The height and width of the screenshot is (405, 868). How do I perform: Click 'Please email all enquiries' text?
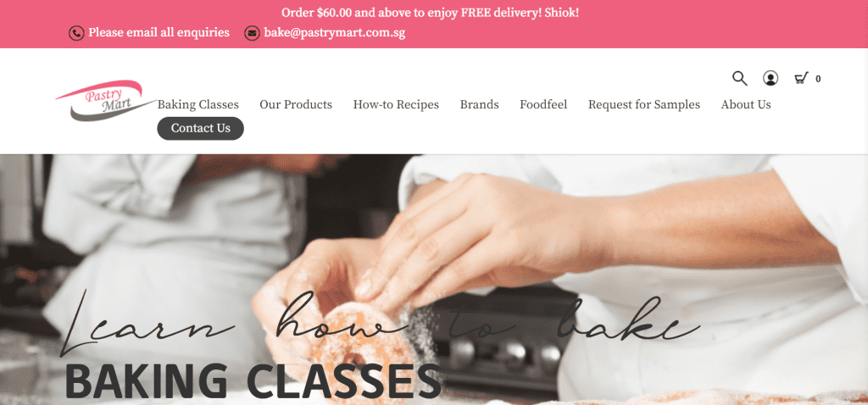[x=159, y=33]
